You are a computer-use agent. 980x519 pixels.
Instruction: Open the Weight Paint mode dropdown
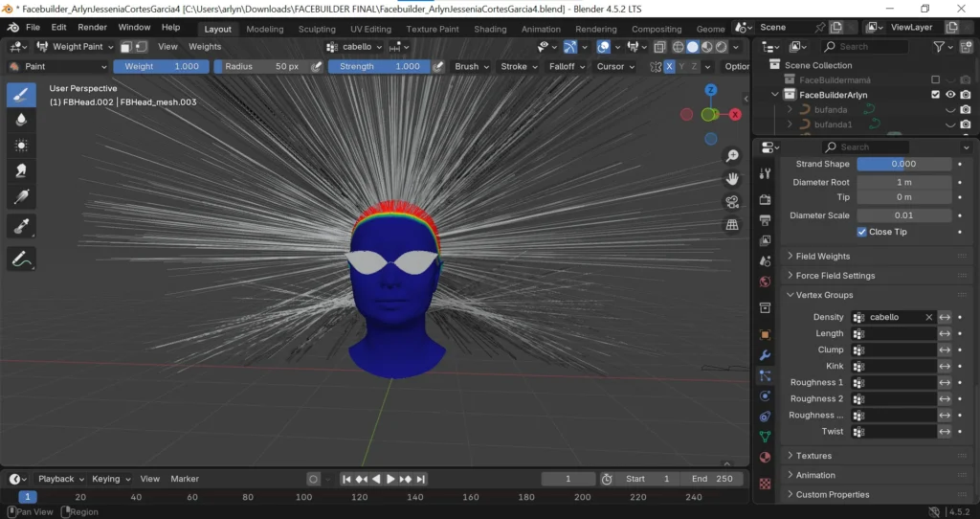pyautogui.click(x=75, y=46)
